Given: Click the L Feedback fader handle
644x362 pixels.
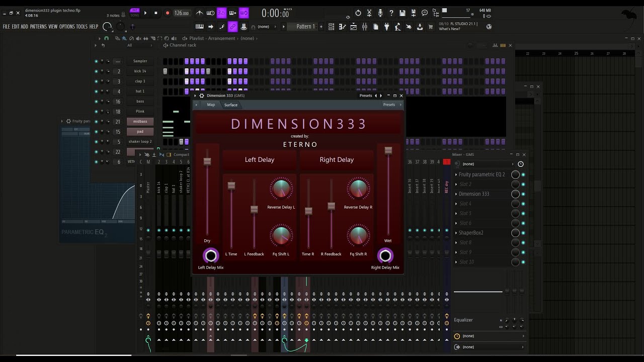Looking at the screenshot, I should click(254, 209).
